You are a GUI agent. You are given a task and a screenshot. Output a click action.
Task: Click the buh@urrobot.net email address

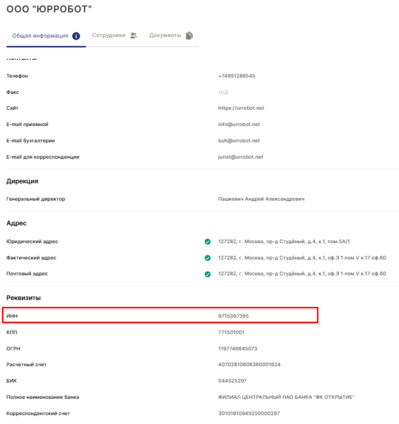[239, 141]
